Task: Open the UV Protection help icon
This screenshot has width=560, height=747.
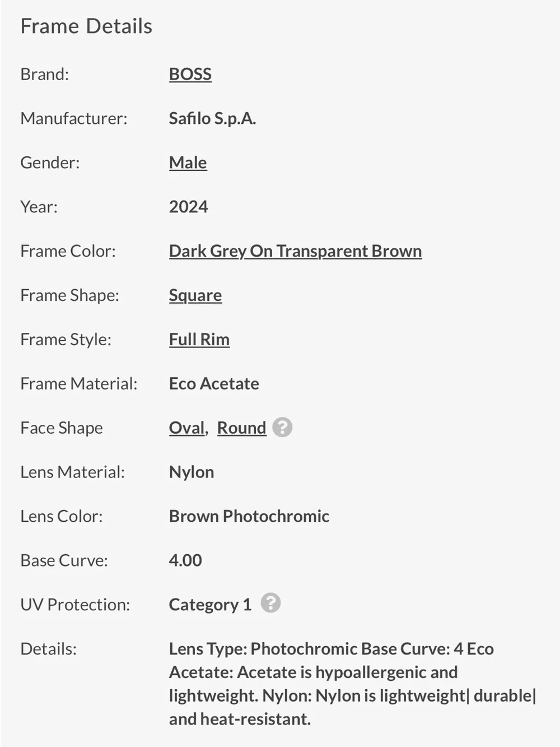Action: [270, 603]
